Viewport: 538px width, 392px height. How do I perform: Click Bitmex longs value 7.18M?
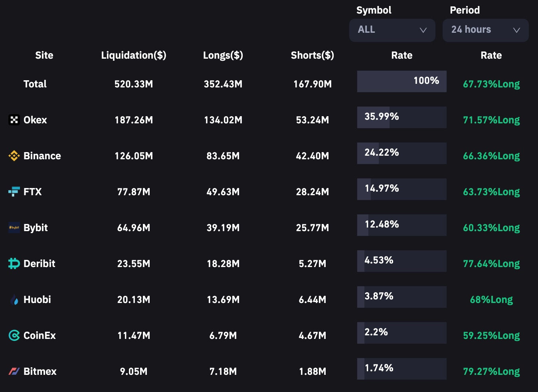point(223,371)
